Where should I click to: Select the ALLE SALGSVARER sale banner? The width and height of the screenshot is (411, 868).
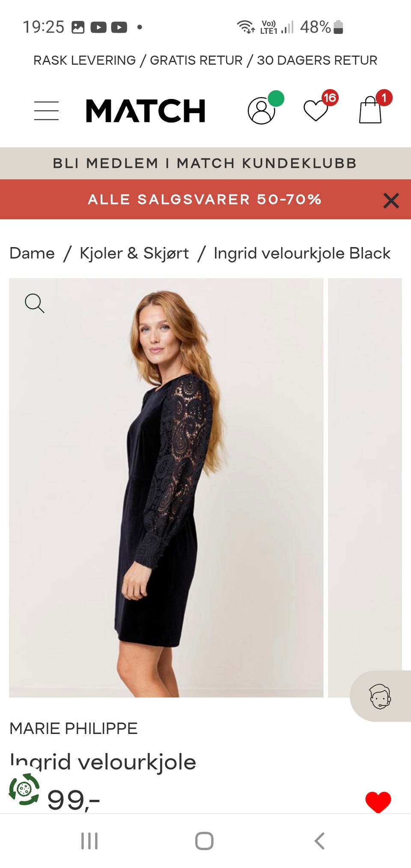pyautogui.click(x=205, y=200)
